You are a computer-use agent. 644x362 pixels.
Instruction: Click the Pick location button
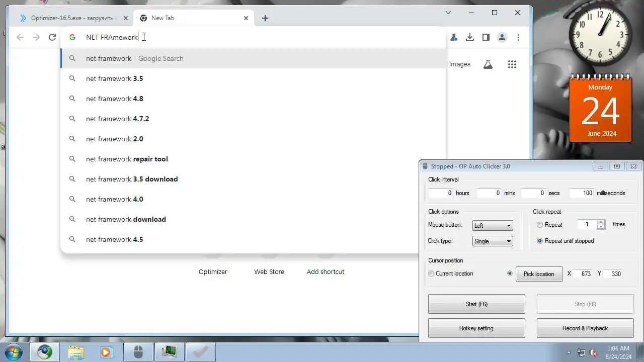coord(539,274)
